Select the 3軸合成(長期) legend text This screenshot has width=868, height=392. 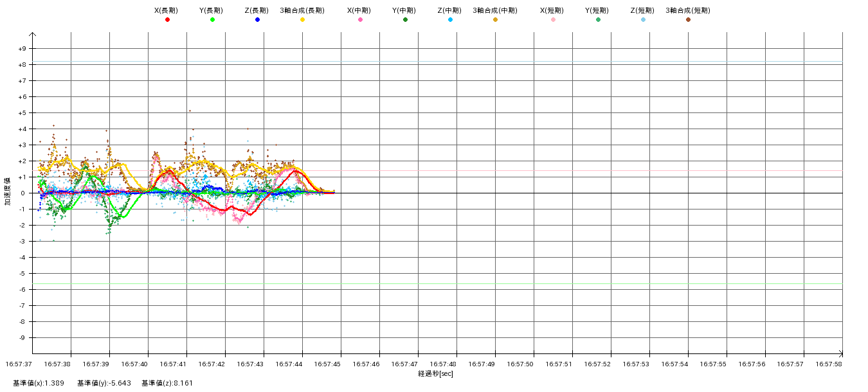click(302, 10)
